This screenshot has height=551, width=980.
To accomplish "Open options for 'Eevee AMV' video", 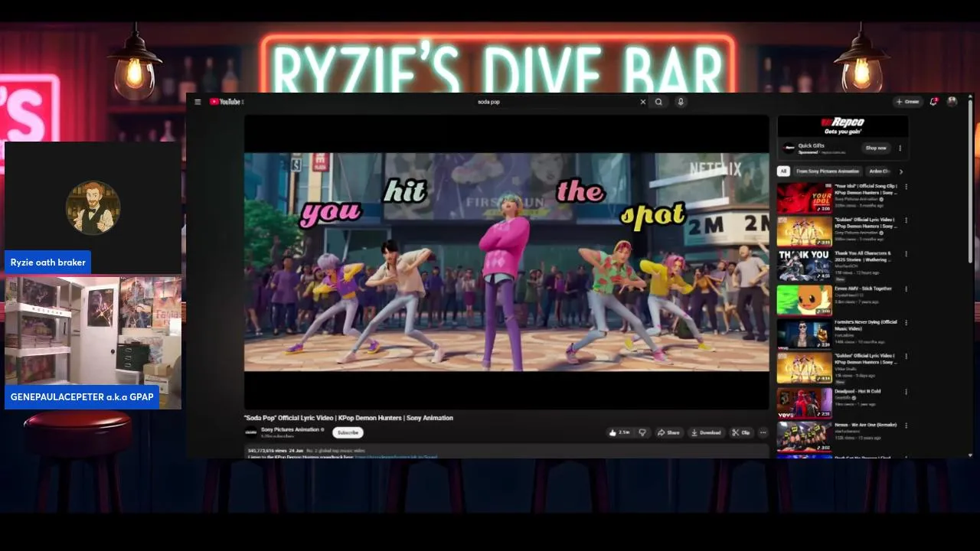I will tap(906, 289).
